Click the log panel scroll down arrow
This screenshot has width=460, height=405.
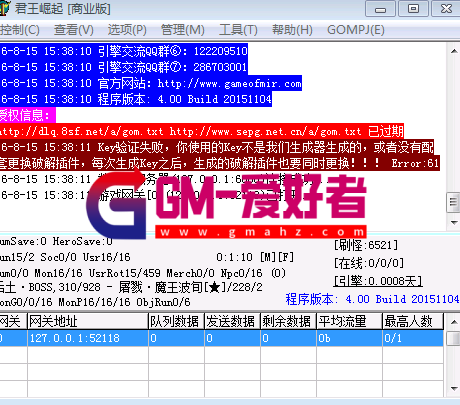454,222
